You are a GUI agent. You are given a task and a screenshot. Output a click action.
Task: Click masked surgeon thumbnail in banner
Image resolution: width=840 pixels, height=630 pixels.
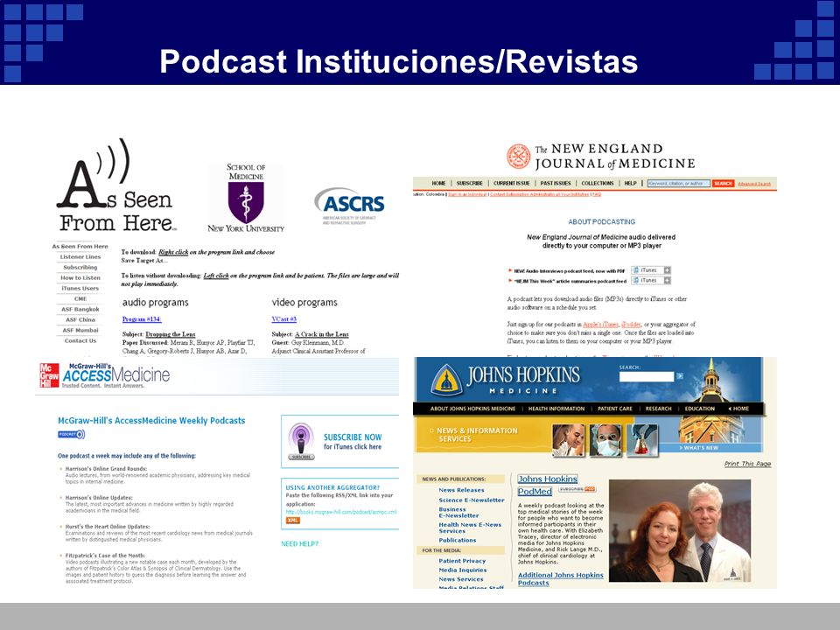(605, 440)
